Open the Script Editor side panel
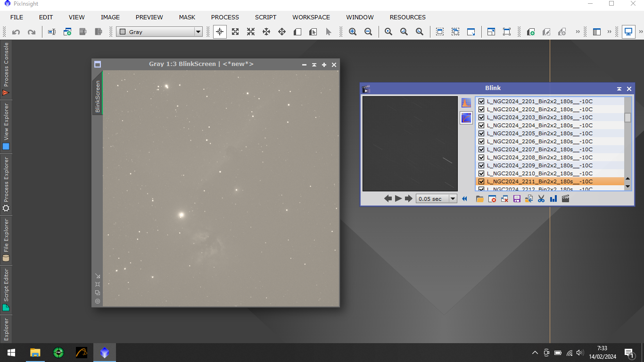Viewport: 644px width, 362px height. pos(6,289)
